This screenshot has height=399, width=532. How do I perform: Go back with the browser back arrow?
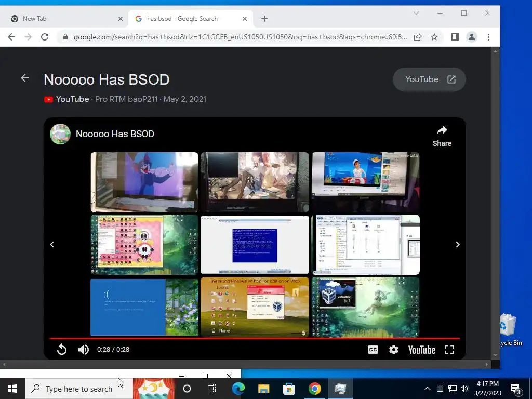[x=11, y=37]
